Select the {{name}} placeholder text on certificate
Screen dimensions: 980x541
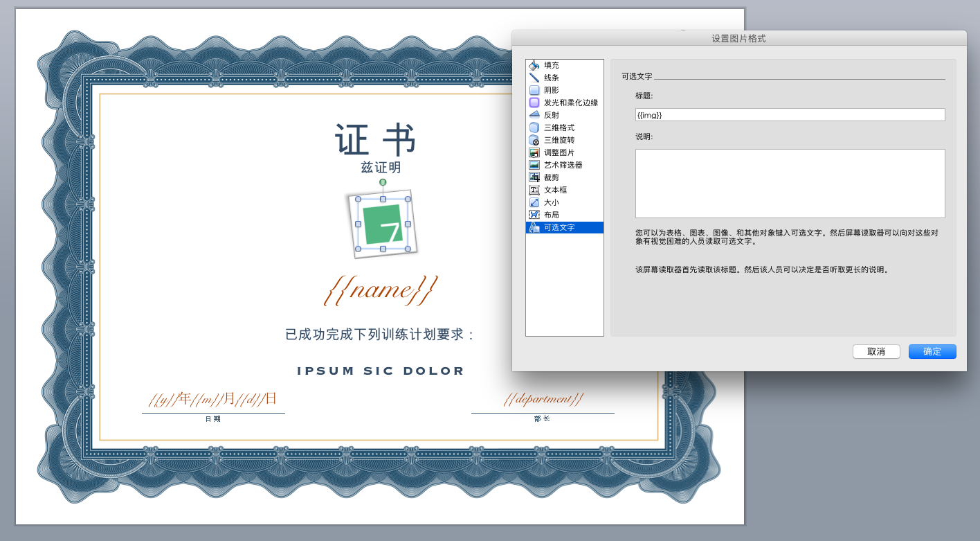(381, 290)
